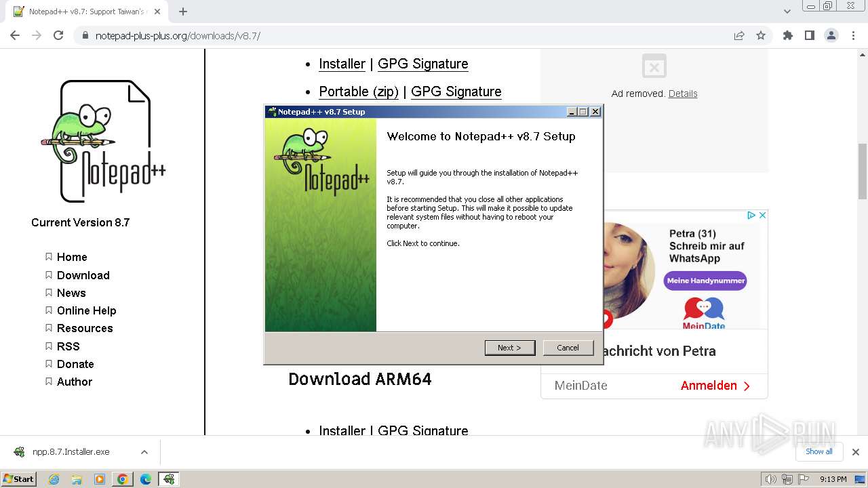Click Cancel in the Notepad++ Setup dialog
The image size is (868, 488).
click(568, 348)
